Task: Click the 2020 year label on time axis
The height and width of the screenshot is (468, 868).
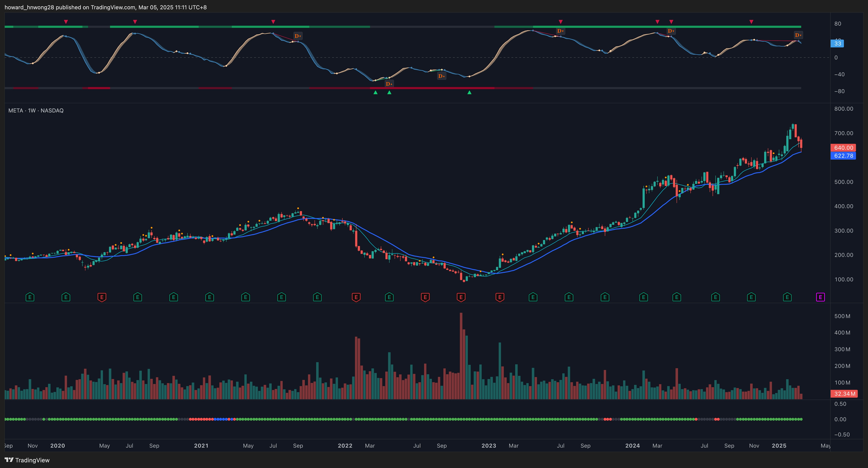Action: click(58, 445)
